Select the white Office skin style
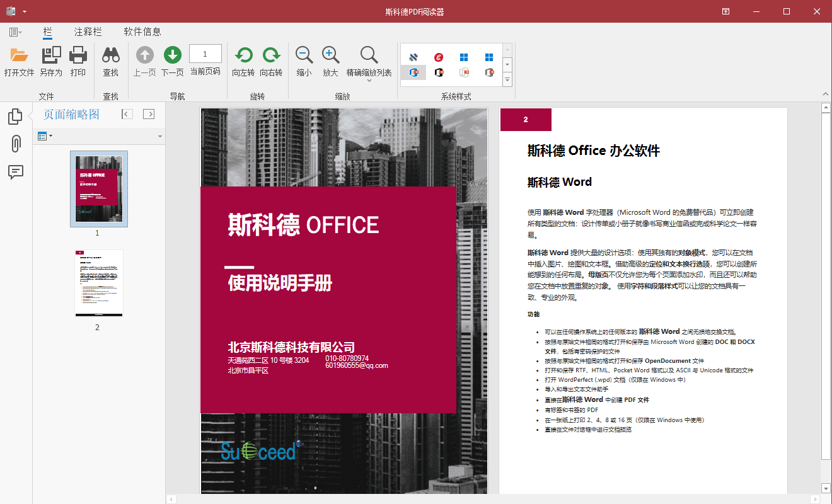This screenshot has width=832, height=504. tap(464, 72)
